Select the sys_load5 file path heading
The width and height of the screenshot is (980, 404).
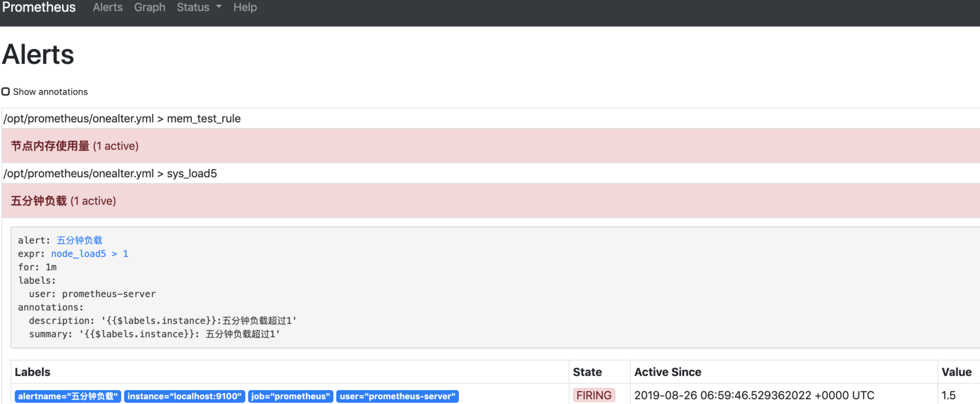pyautogui.click(x=110, y=174)
